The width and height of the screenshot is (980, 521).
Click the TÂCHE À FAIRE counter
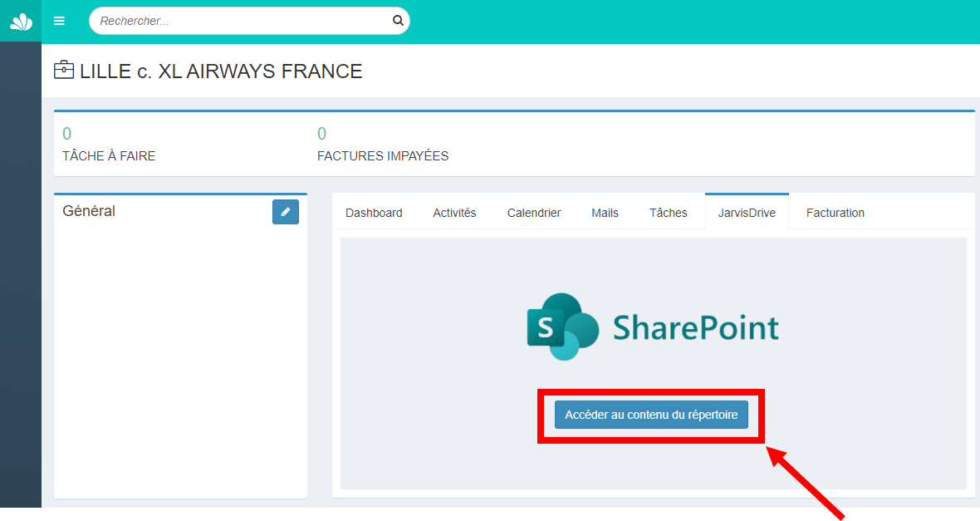[x=109, y=145]
